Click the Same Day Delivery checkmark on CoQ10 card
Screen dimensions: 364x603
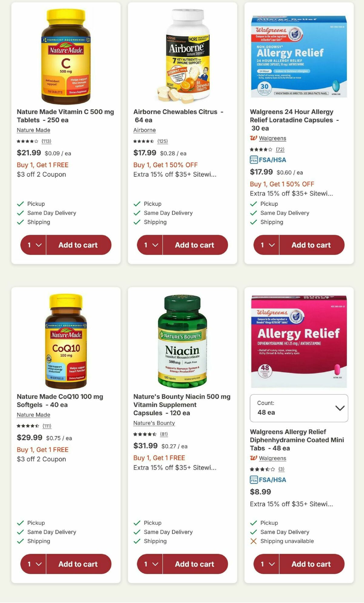coord(20,532)
